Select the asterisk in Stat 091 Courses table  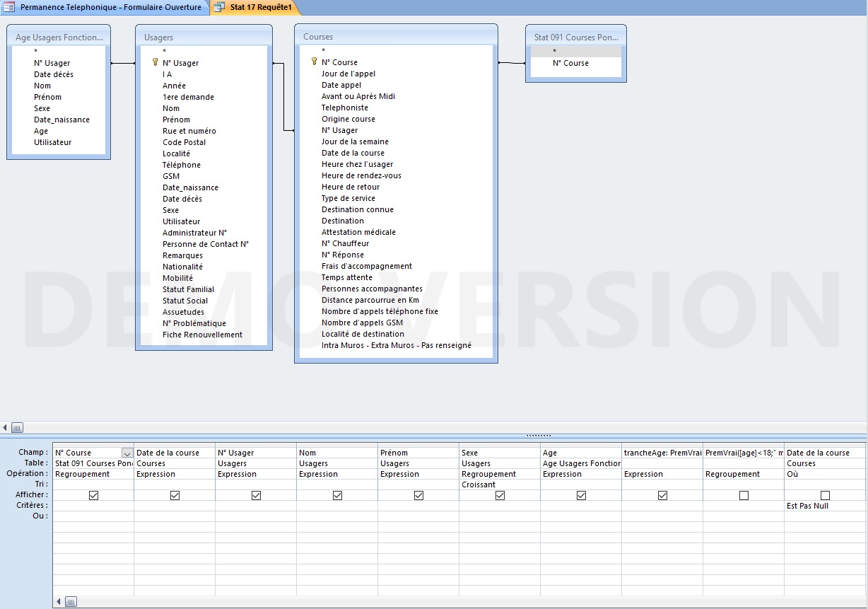click(576, 52)
